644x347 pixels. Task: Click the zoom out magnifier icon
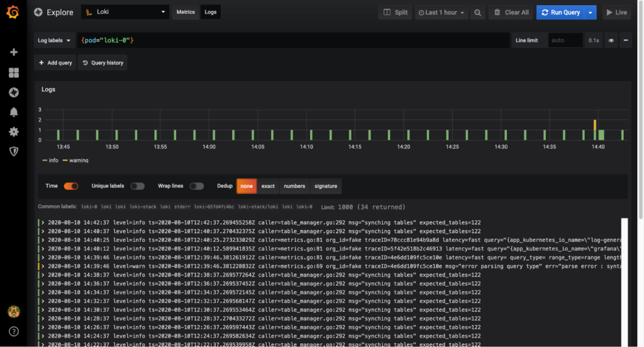[478, 13]
